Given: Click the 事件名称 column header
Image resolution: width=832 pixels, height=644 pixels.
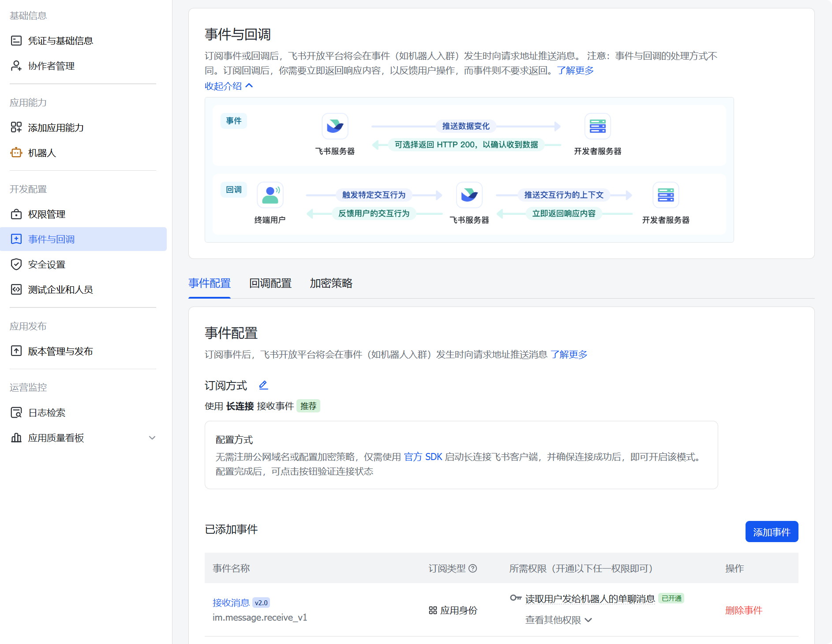Looking at the screenshot, I should click(x=231, y=568).
